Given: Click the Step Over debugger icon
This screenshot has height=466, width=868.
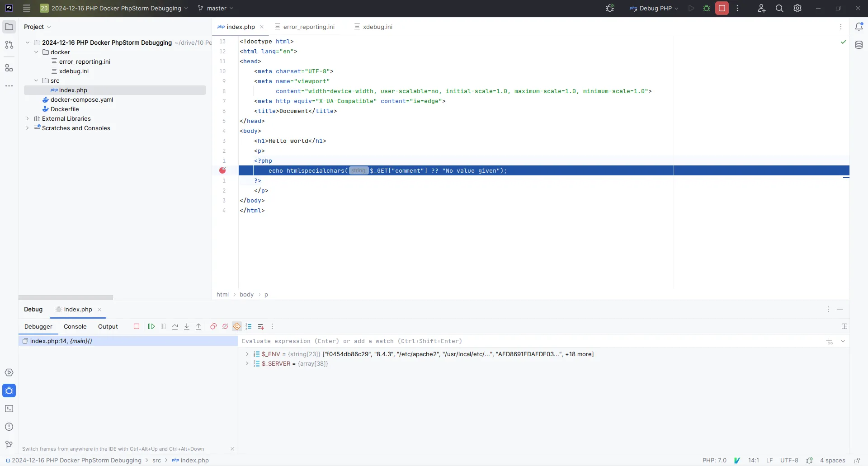Looking at the screenshot, I should click(x=175, y=326).
